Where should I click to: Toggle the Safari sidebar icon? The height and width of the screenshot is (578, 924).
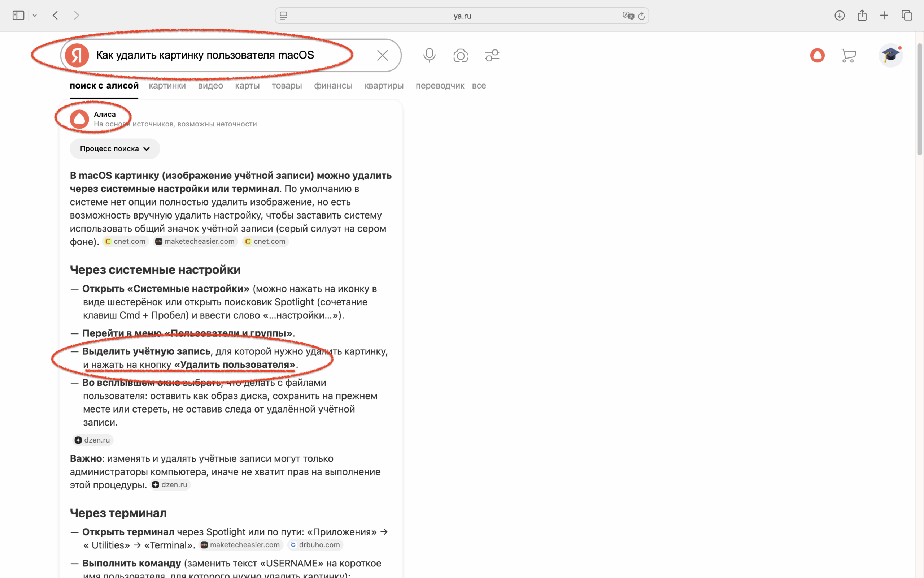coord(18,15)
